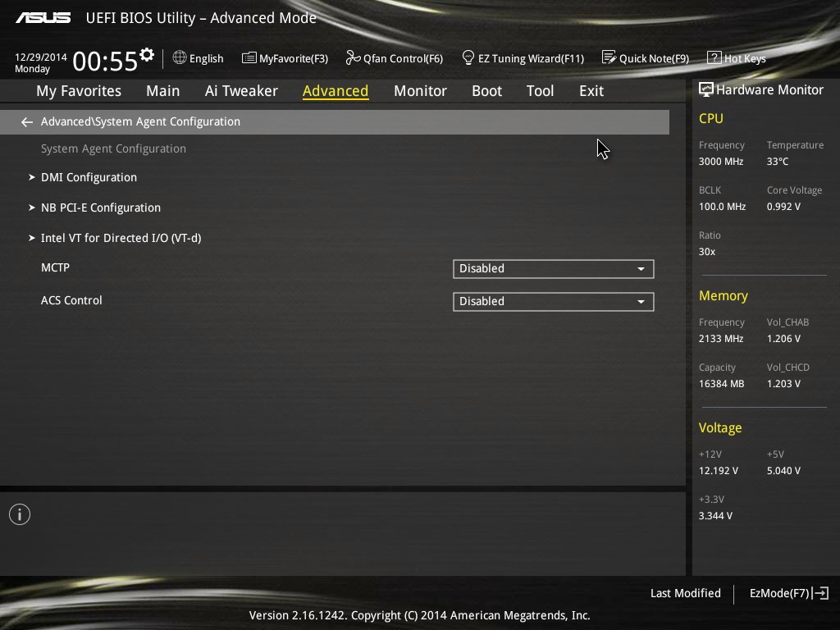The image size is (840, 630).
Task: Click Advanced\System Agent Configuration breadcrumb
Action: (x=140, y=121)
